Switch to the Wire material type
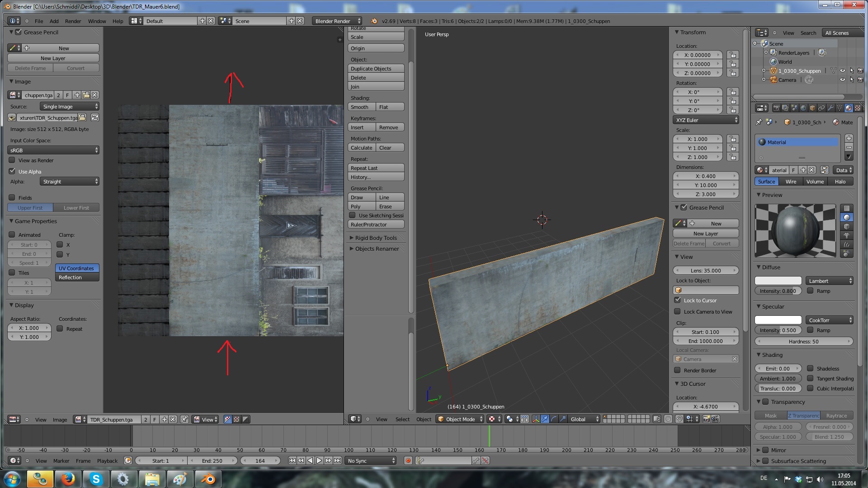The height and width of the screenshot is (488, 868). [x=791, y=182]
